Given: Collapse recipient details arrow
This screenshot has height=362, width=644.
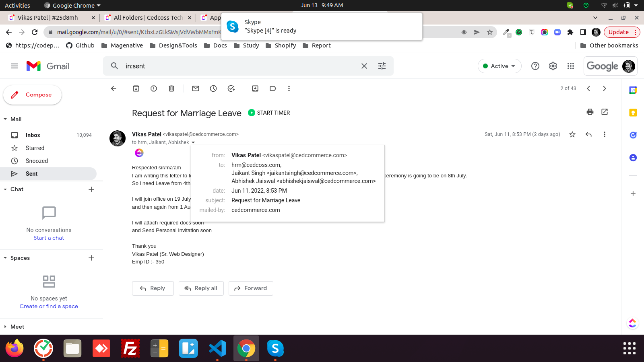Looking at the screenshot, I should coord(193,142).
